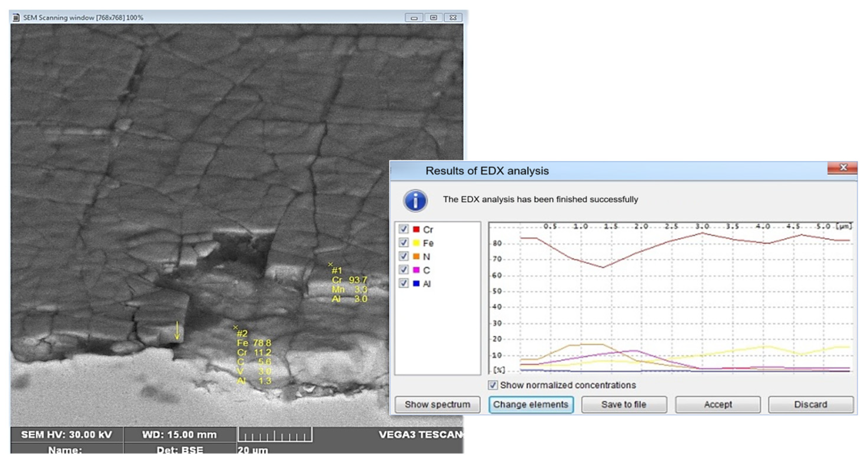This screenshot has width=868, height=463.
Task: Minimize the SEM Scanning window
Action: tap(414, 17)
